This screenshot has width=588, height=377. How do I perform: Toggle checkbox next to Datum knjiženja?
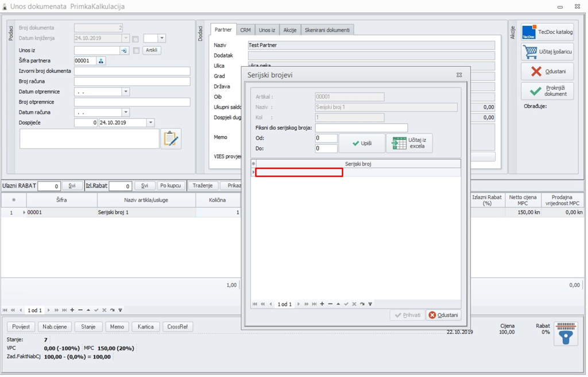pyautogui.click(x=136, y=39)
